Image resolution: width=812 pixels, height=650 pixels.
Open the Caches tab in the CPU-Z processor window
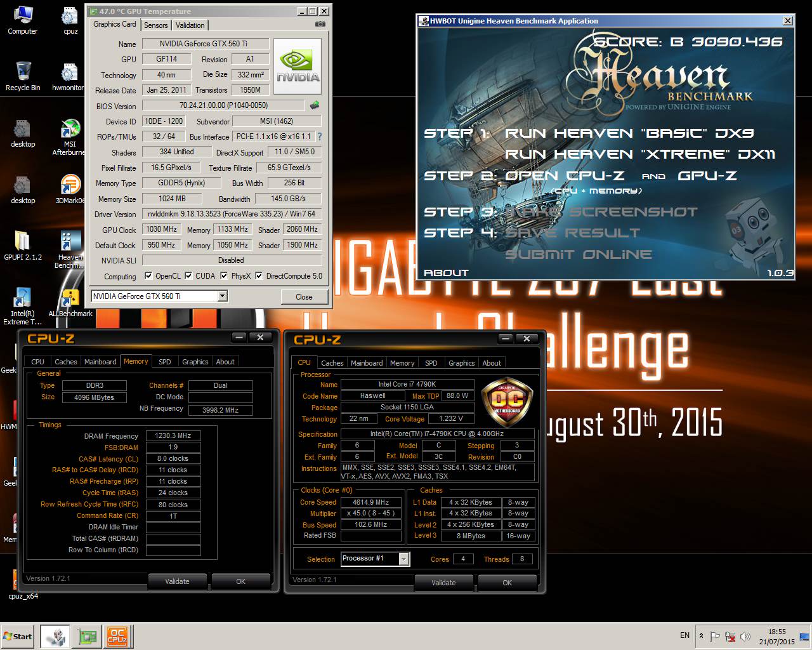[x=332, y=363]
